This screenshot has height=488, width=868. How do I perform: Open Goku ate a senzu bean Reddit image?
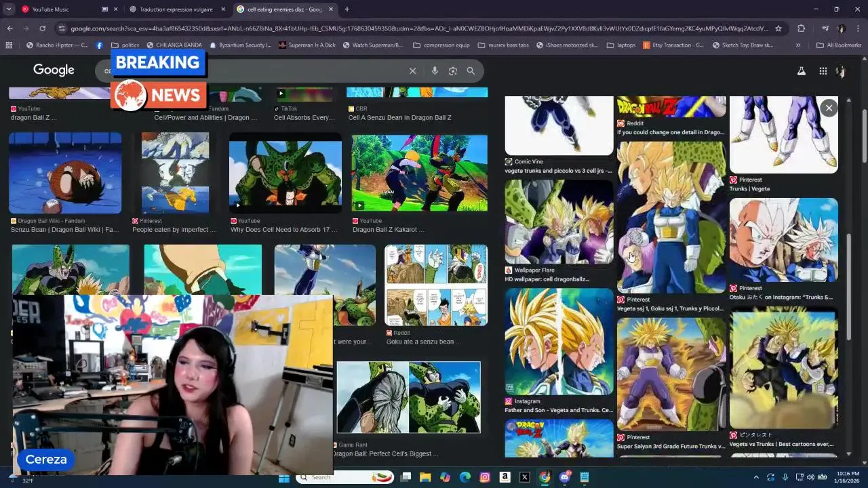(x=436, y=285)
